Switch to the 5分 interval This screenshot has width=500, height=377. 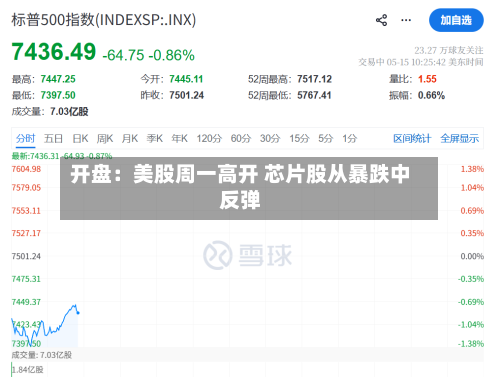pyautogui.click(x=326, y=138)
